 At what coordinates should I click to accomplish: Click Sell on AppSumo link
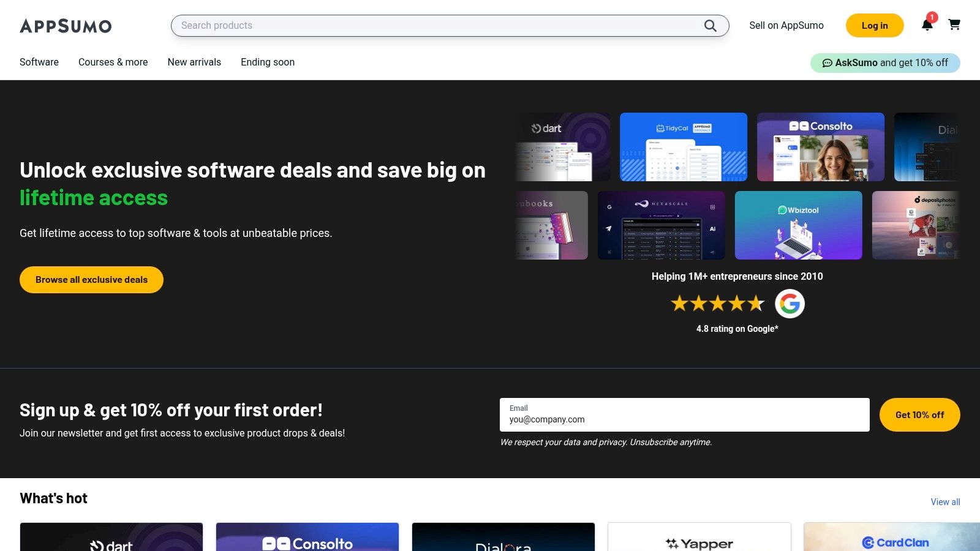click(x=786, y=26)
